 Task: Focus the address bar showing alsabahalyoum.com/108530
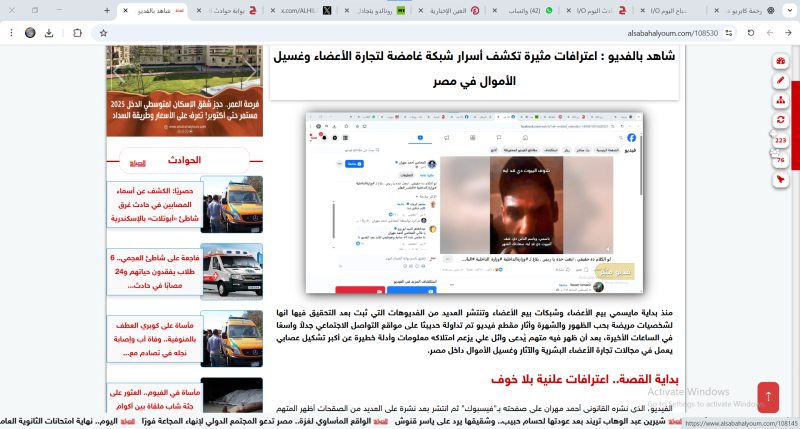coord(416,33)
